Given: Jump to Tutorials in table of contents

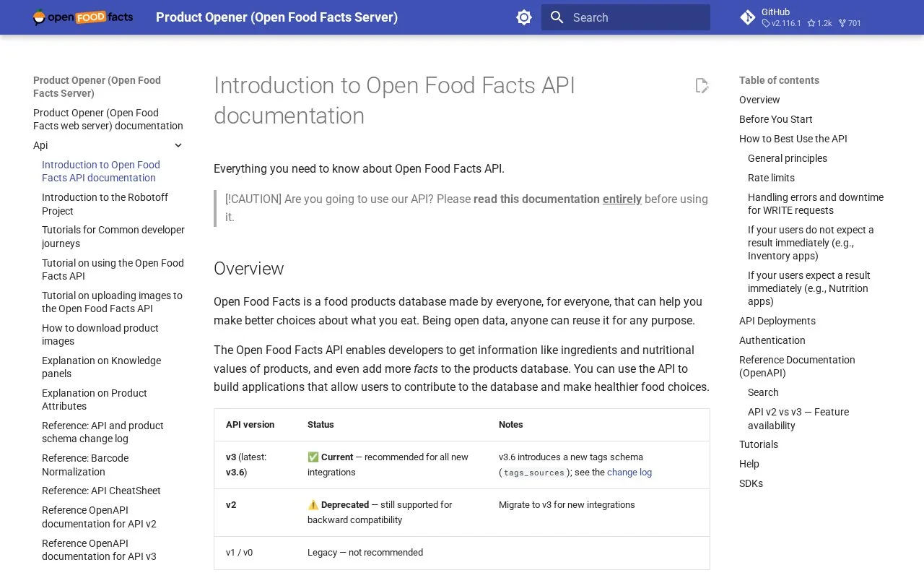Looking at the screenshot, I should coord(759,444).
